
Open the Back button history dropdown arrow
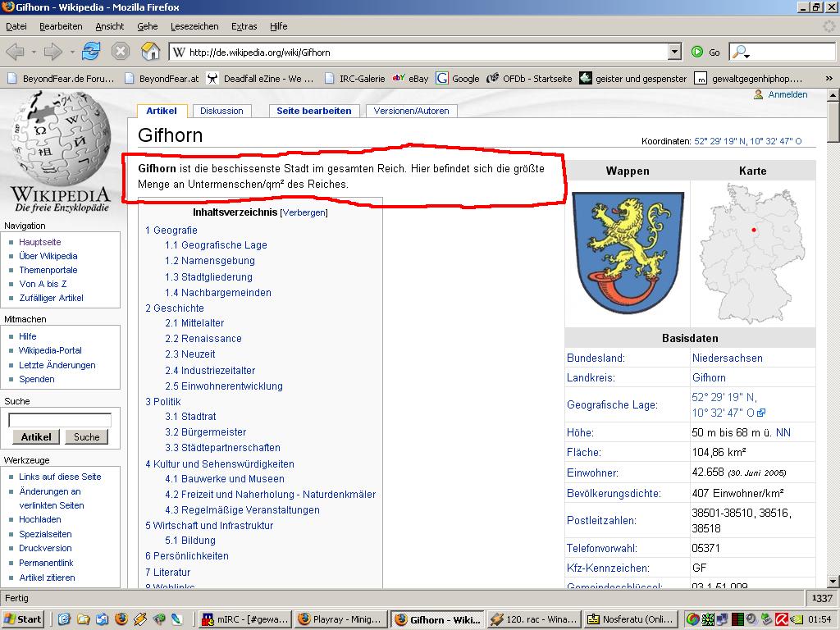[33, 52]
